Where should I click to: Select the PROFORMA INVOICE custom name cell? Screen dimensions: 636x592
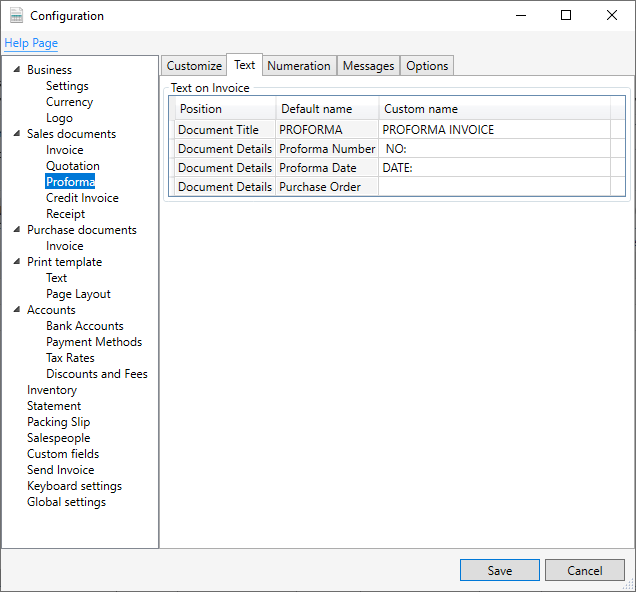494,130
